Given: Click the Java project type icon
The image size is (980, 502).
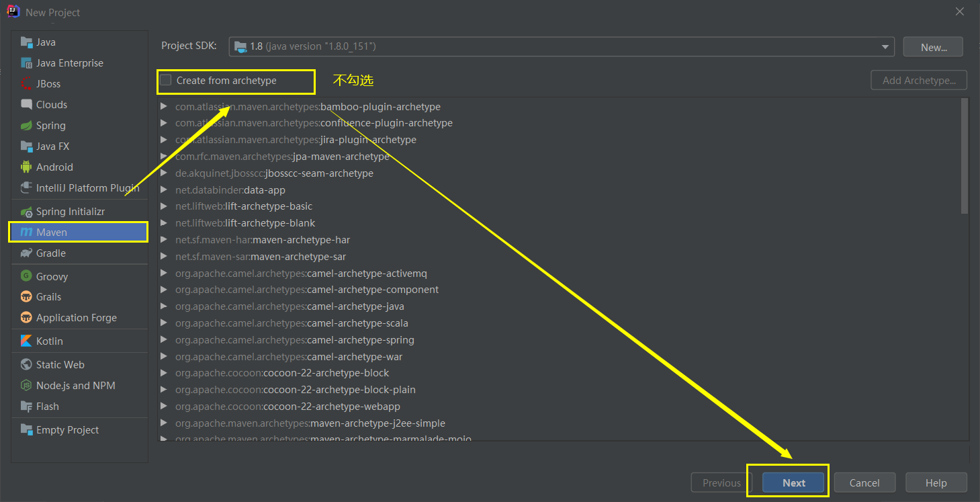Looking at the screenshot, I should (x=26, y=42).
